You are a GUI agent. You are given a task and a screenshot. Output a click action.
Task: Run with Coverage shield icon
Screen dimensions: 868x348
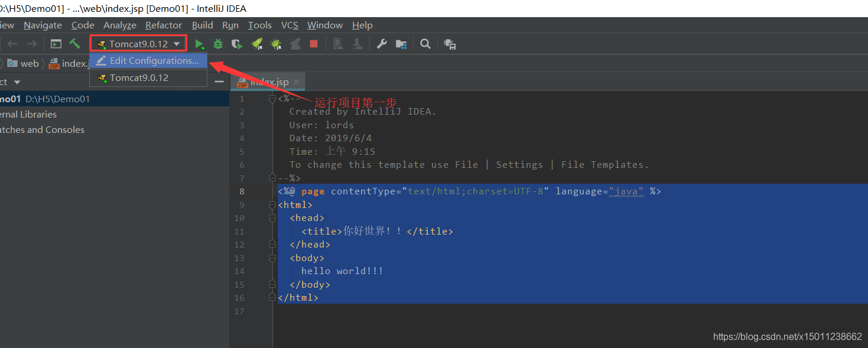point(236,44)
